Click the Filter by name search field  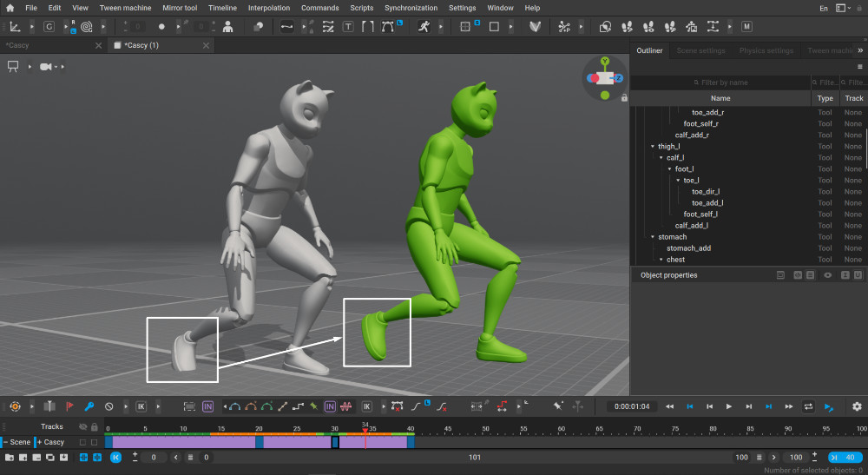point(720,82)
